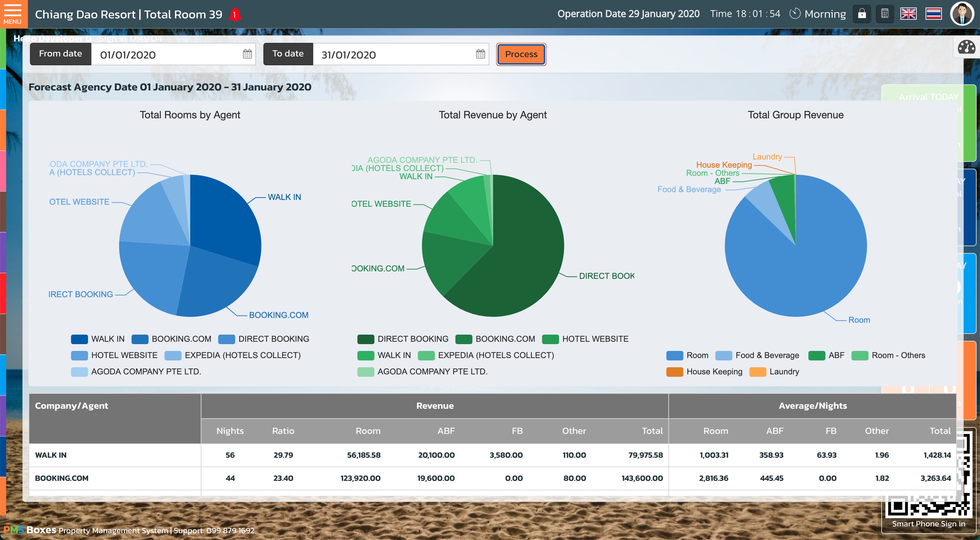The width and height of the screenshot is (980, 540).
Task: Toggle EXPEDIA legend in revenue chart
Action: tap(486, 355)
